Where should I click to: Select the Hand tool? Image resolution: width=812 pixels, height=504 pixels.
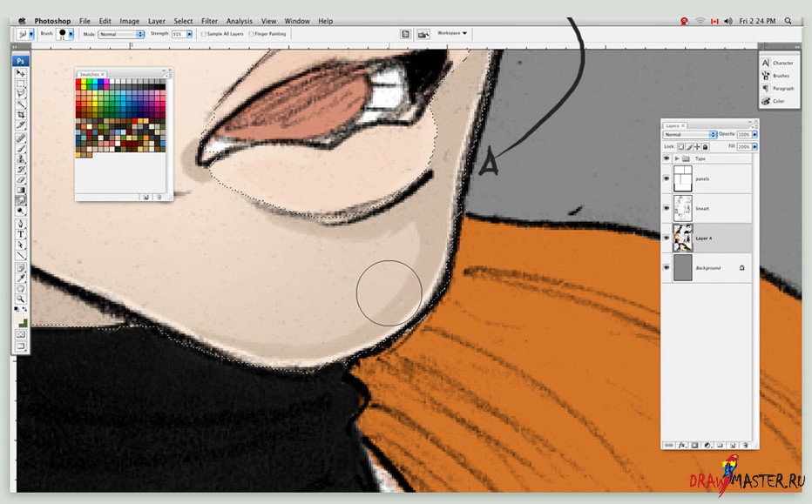pos(21,288)
